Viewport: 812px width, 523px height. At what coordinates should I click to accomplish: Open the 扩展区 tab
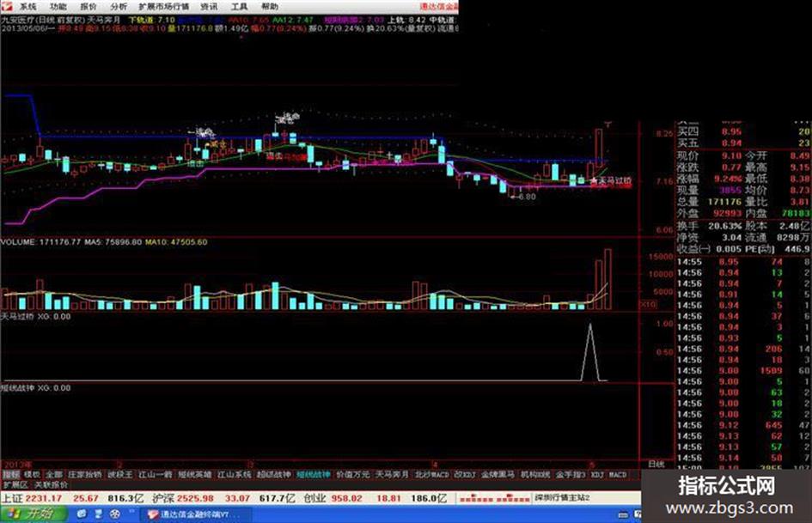[x=15, y=485]
